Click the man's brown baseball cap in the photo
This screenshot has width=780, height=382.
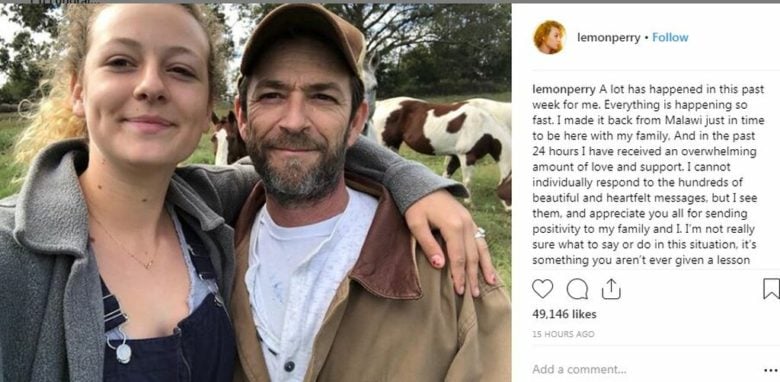tap(301, 37)
